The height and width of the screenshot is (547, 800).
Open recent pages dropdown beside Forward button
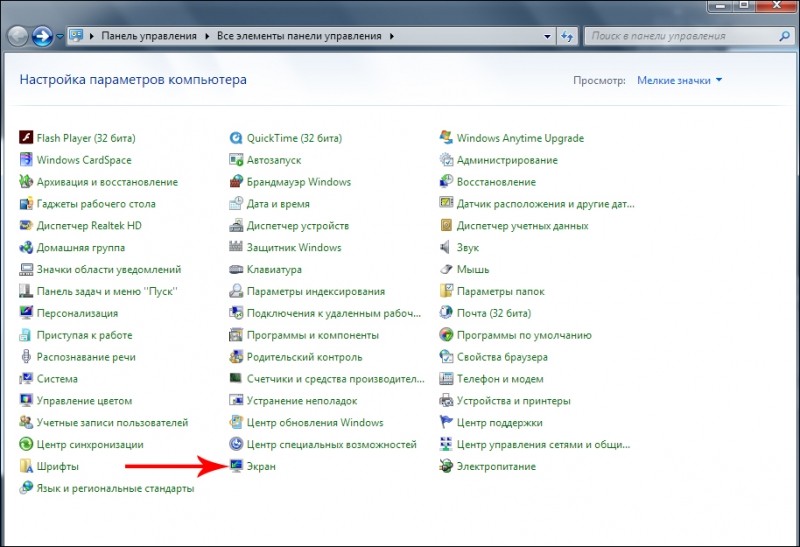click(x=60, y=36)
